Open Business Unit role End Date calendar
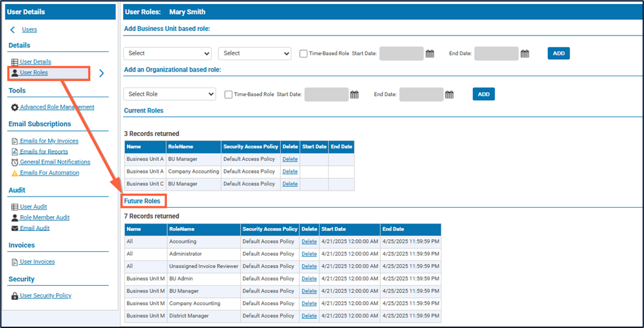The image size is (644, 328). [525, 53]
